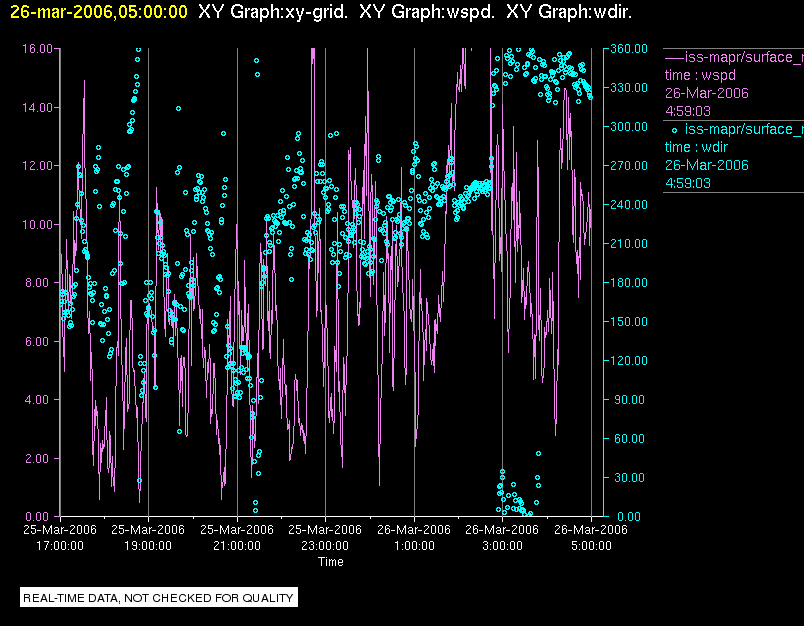Click the 25-Mar-2006 23:00:00 time label
The image size is (804, 626).
tap(325, 537)
